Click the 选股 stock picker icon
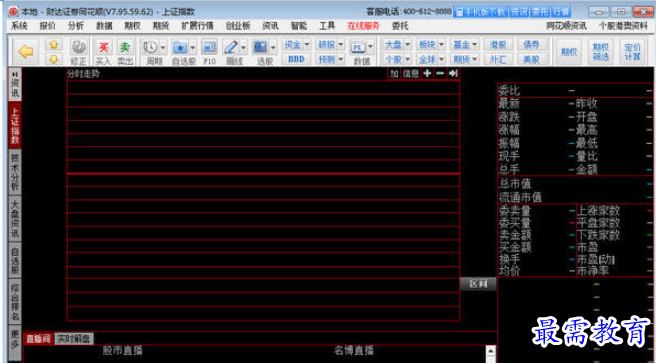This screenshot has height=363, width=656. 261,47
